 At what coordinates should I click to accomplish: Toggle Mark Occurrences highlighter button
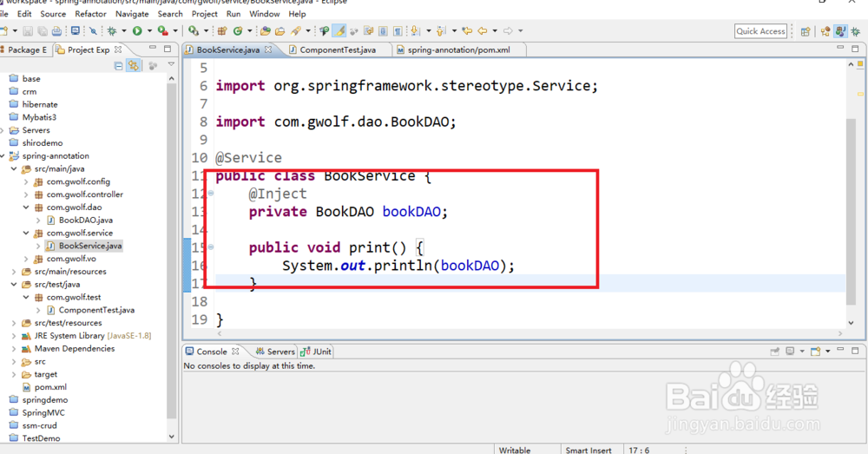339,31
